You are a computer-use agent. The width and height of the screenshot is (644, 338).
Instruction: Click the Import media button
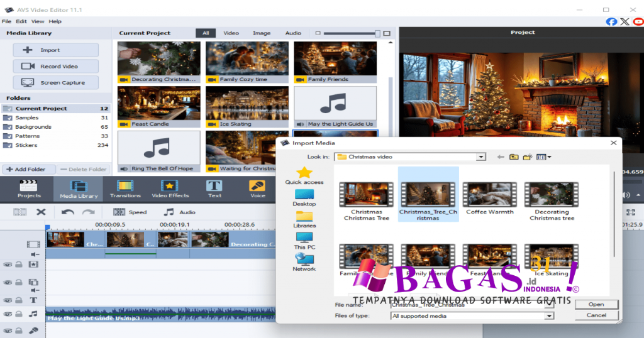[x=56, y=50]
